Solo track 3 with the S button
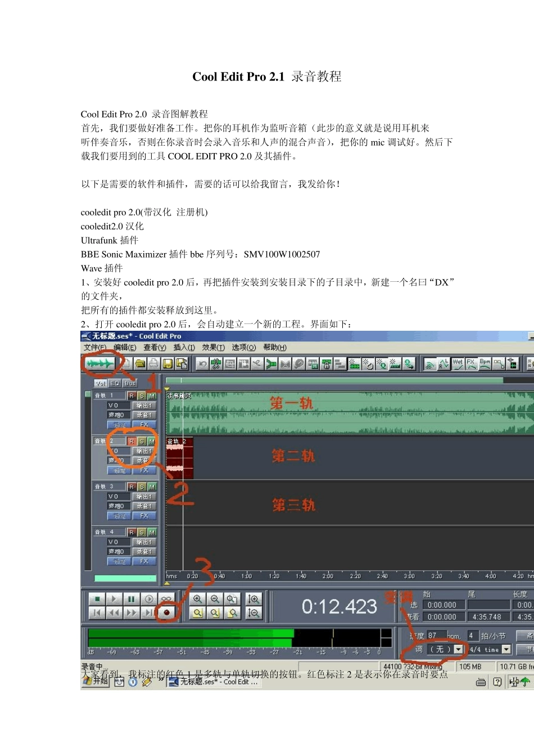 [142, 487]
